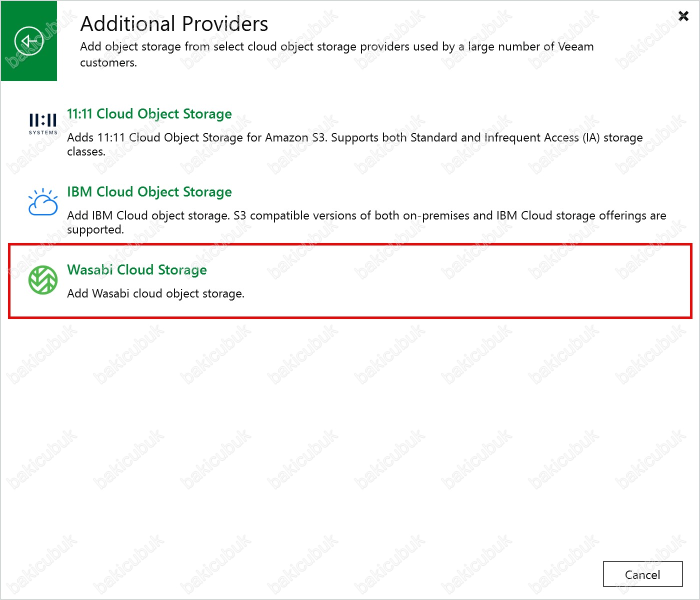The image size is (700, 600).
Task: Click the IBM cloud and sun icon
Action: (x=43, y=202)
